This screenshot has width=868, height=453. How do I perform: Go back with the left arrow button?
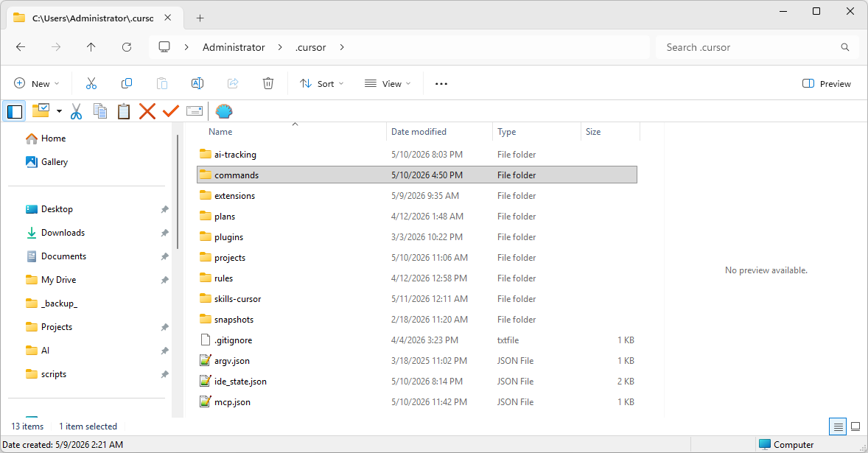click(x=21, y=47)
